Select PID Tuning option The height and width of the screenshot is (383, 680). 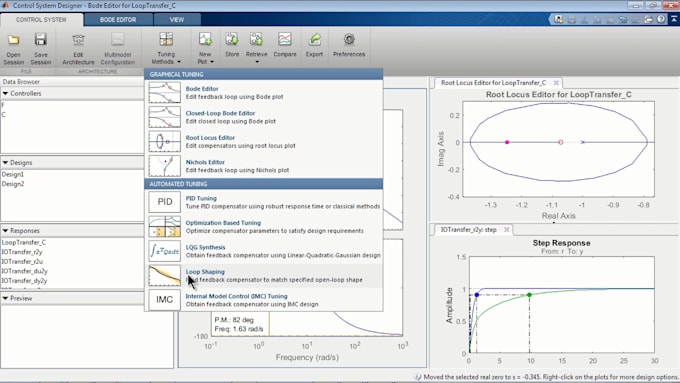point(264,202)
